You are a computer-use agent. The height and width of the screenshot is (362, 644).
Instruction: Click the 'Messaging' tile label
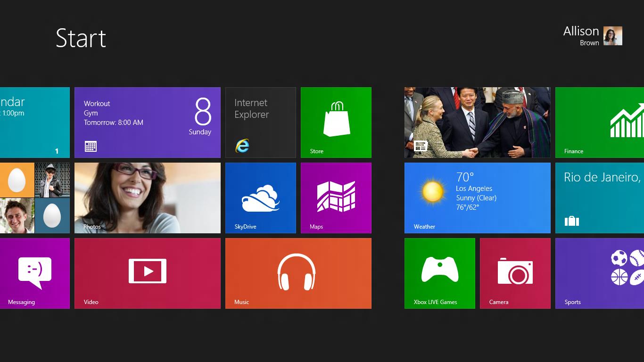pos(22,302)
